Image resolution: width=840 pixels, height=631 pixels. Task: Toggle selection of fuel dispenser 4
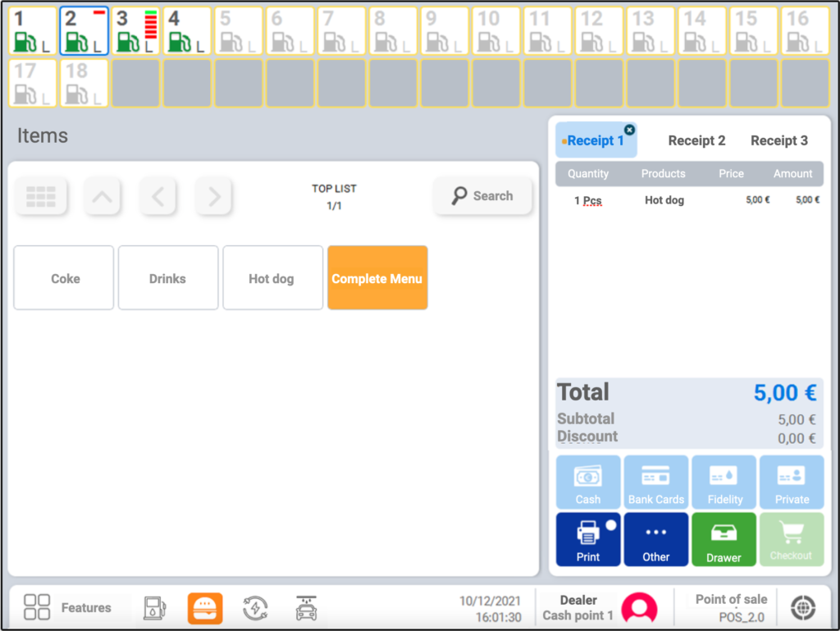click(x=187, y=30)
